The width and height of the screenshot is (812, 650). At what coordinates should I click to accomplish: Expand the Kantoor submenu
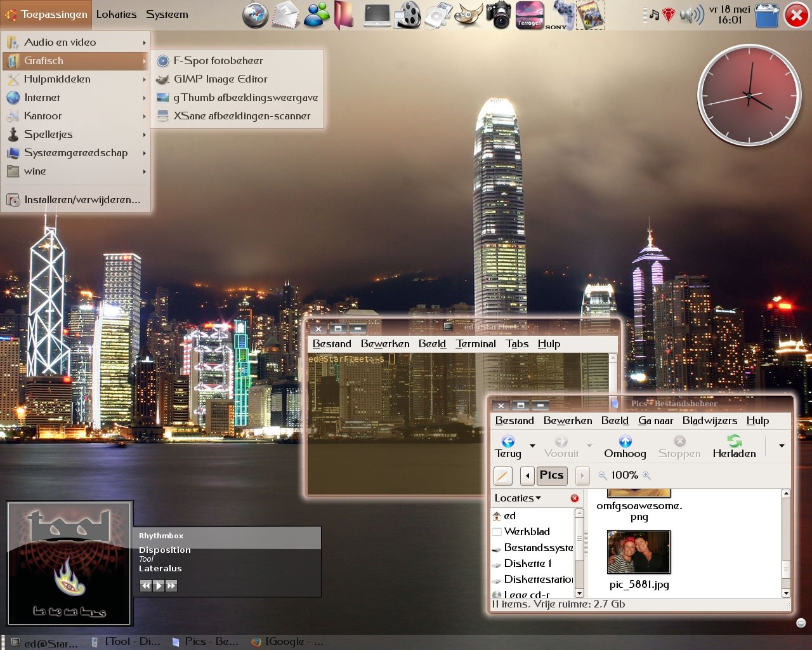[x=75, y=116]
